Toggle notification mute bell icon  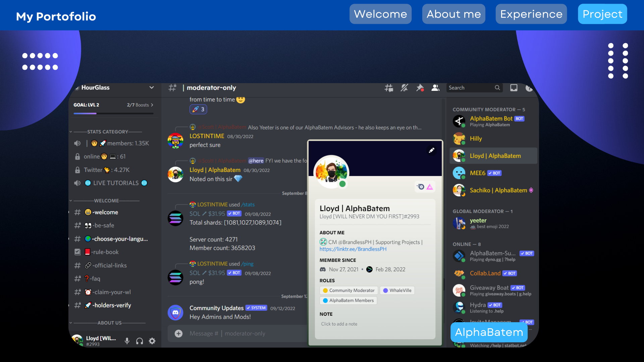pyautogui.click(x=405, y=88)
